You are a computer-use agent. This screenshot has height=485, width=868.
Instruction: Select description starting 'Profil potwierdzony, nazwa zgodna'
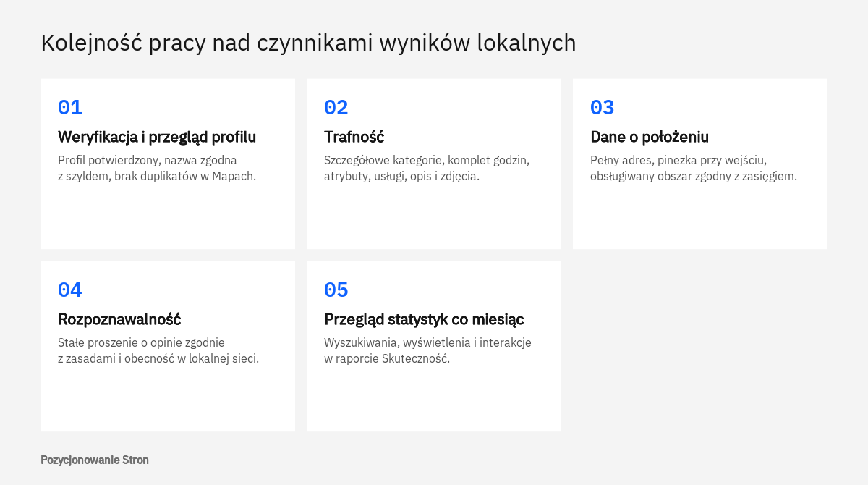pos(157,168)
